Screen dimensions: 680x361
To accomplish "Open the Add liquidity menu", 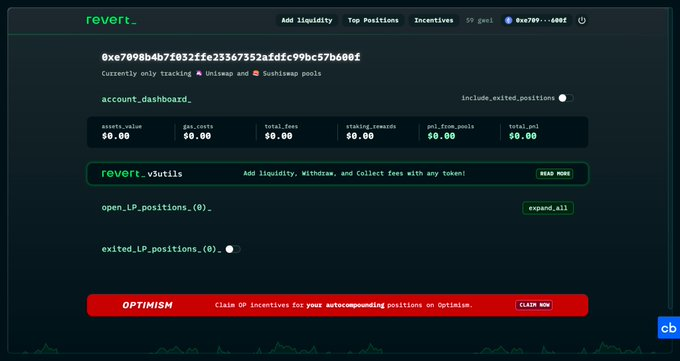I will pos(307,20).
